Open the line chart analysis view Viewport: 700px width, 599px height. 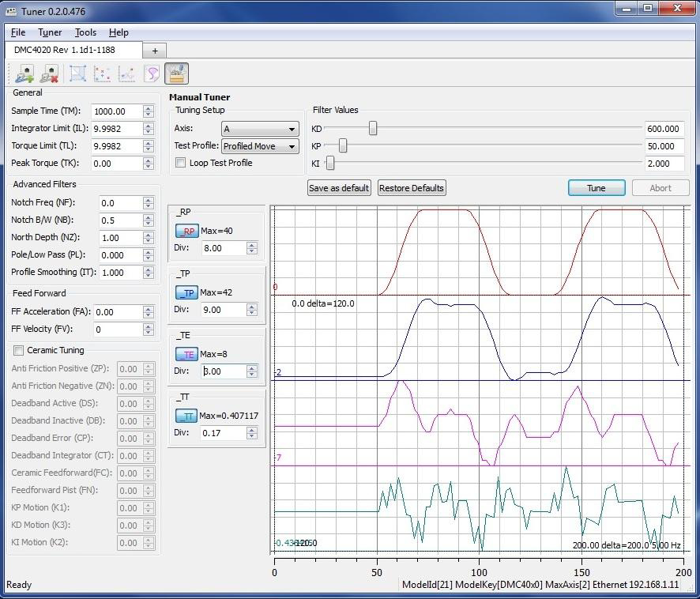click(126, 73)
